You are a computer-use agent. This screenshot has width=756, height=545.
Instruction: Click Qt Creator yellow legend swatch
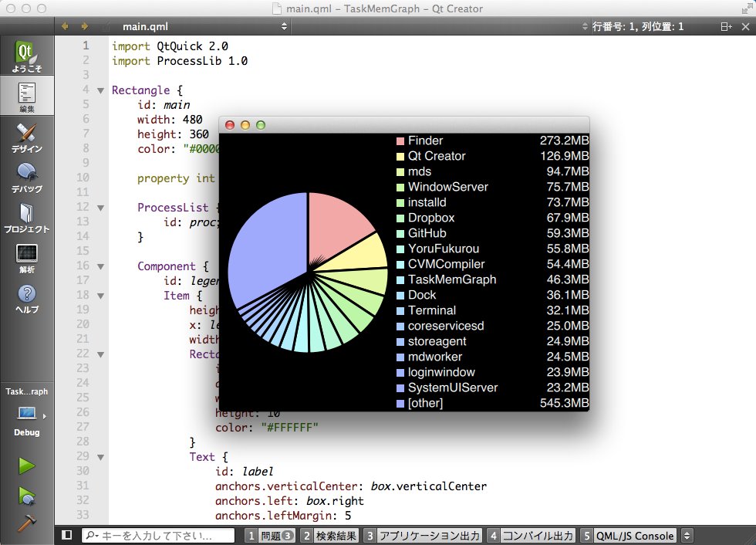[x=400, y=156]
